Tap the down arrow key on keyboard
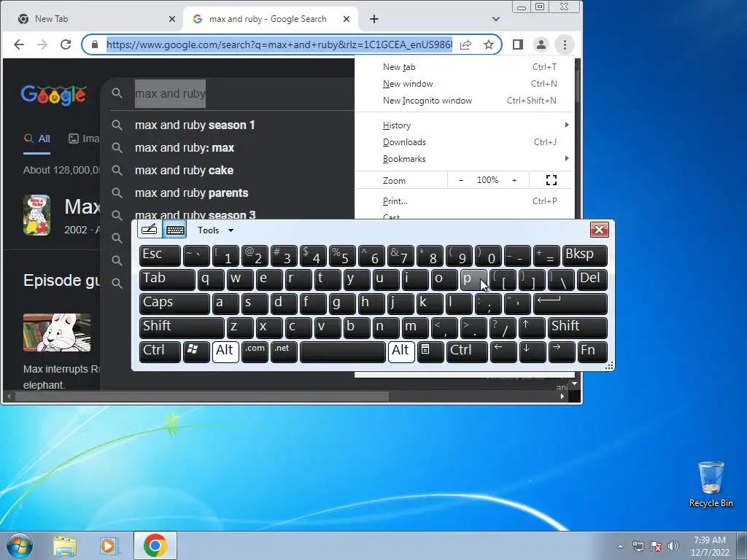 tap(532, 351)
